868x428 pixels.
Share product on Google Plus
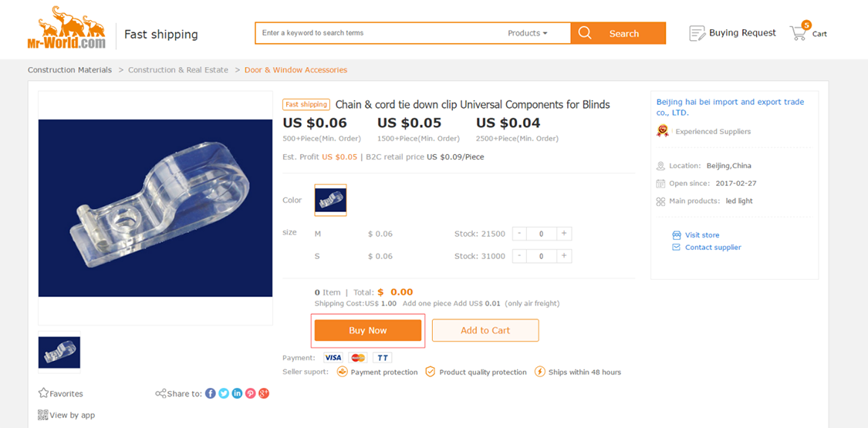click(264, 393)
